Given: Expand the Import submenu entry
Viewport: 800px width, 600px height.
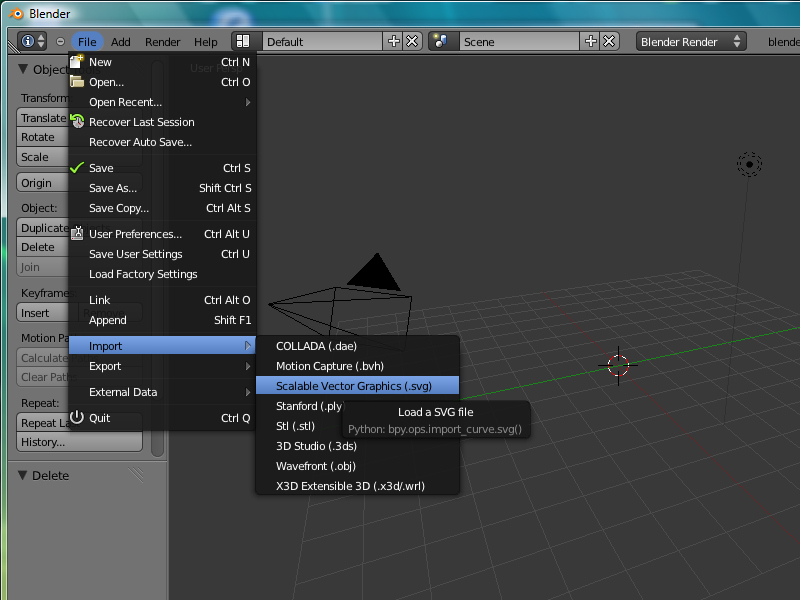Looking at the screenshot, I should (x=162, y=346).
